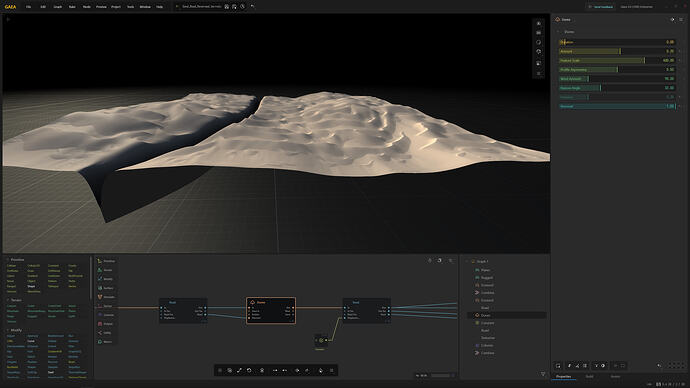Screen dimensions: 690x388
Task: Click the topmost icon in the viewport side toolbar
Action: pyautogui.click(x=538, y=23)
